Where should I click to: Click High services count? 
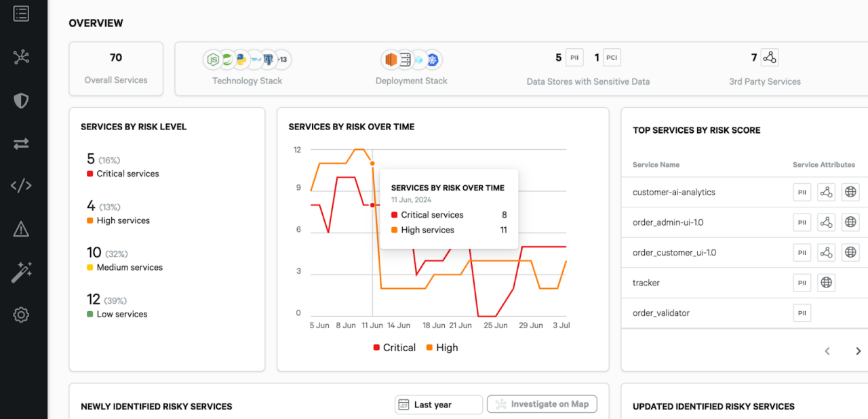(91, 206)
